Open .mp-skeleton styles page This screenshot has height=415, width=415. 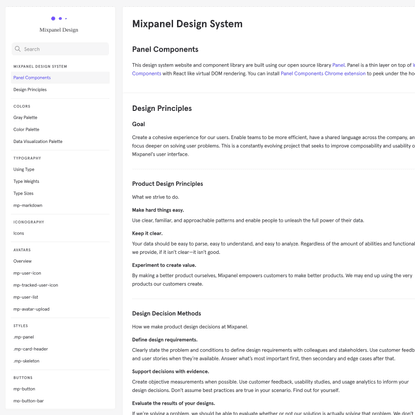26,362
